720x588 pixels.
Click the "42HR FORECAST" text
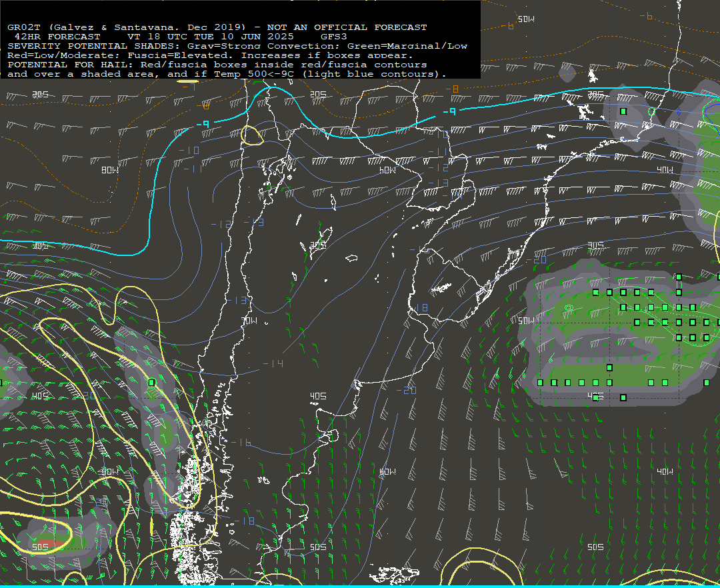pyautogui.click(x=57, y=36)
